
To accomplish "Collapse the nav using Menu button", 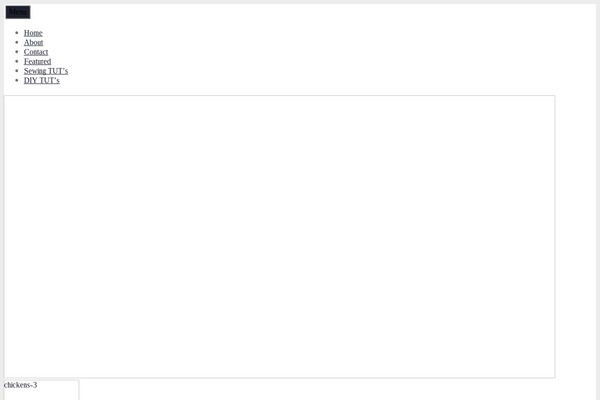I will tap(18, 12).
